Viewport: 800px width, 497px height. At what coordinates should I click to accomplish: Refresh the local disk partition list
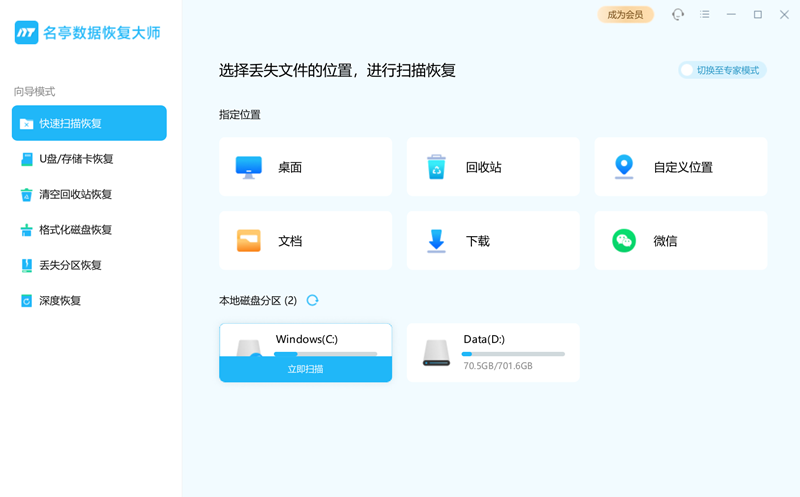[x=312, y=300]
